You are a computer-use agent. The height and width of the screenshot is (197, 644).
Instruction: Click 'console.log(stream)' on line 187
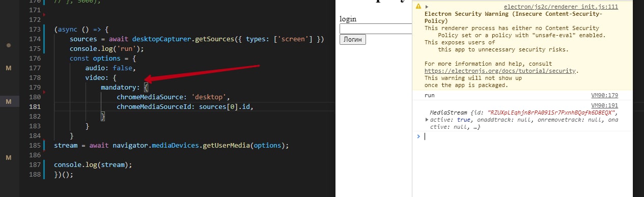[93, 165]
